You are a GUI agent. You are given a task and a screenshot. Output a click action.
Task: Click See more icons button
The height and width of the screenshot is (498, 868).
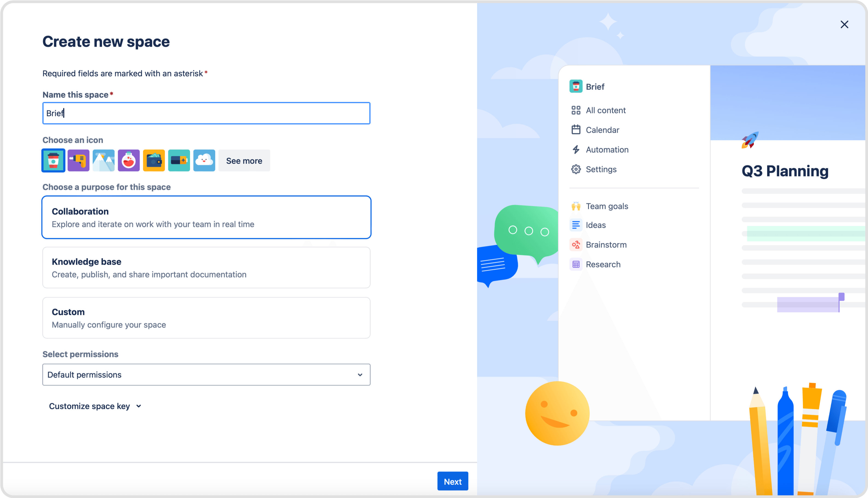[x=244, y=160]
